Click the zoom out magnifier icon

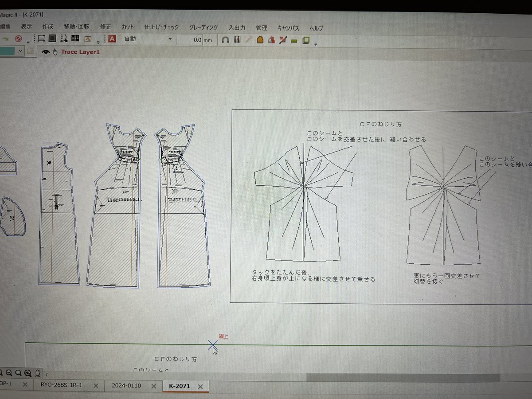9,373
